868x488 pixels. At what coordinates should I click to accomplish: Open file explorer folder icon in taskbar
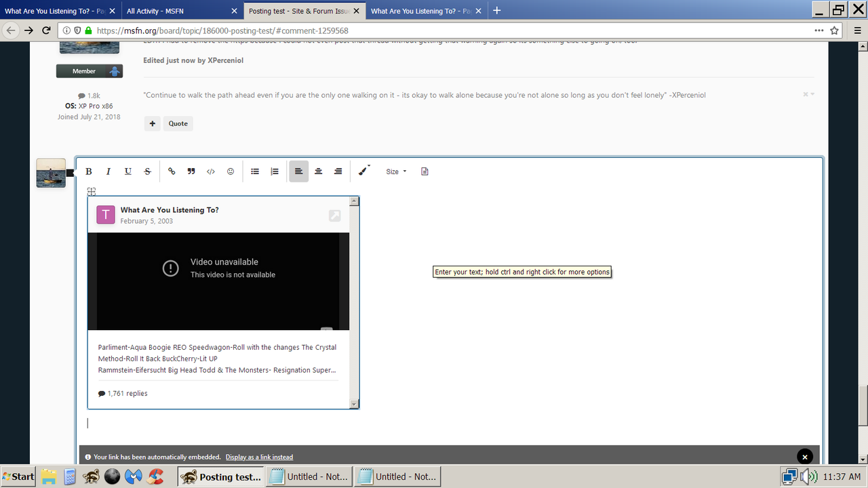pos(49,476)
